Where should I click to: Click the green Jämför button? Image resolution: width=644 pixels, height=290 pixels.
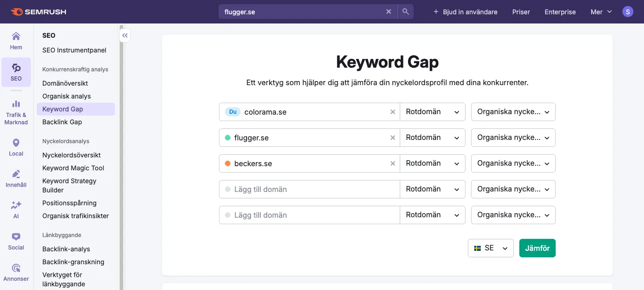537,248
